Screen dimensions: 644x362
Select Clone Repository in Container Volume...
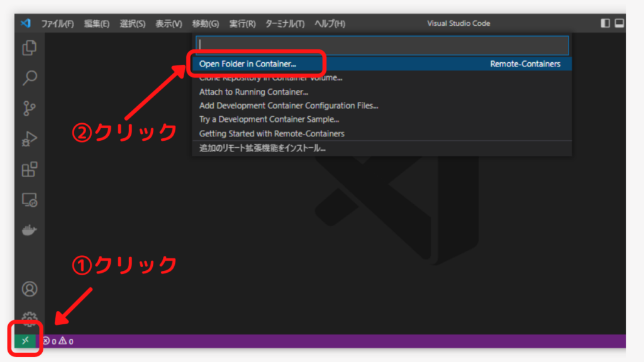(382, 77)
